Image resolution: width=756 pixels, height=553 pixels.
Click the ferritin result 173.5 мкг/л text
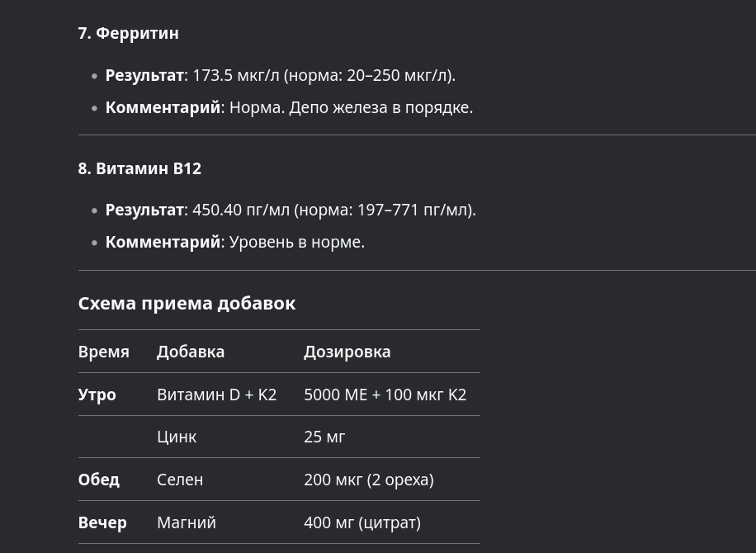point(236,75)
